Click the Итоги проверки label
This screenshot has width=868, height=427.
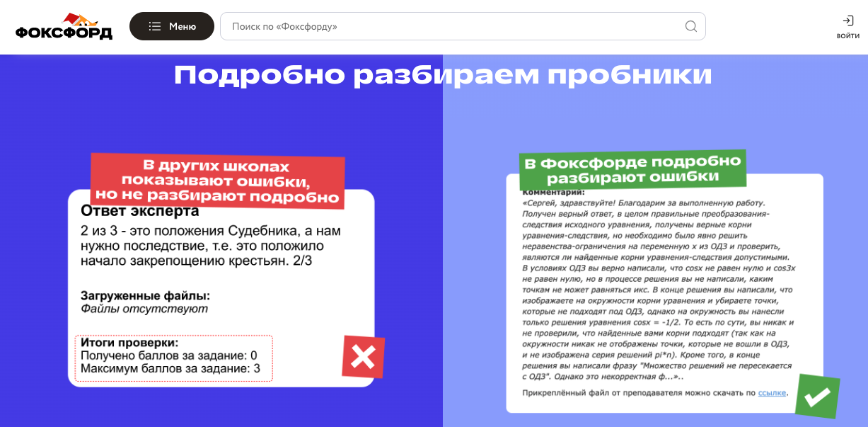tap(129, 343)
